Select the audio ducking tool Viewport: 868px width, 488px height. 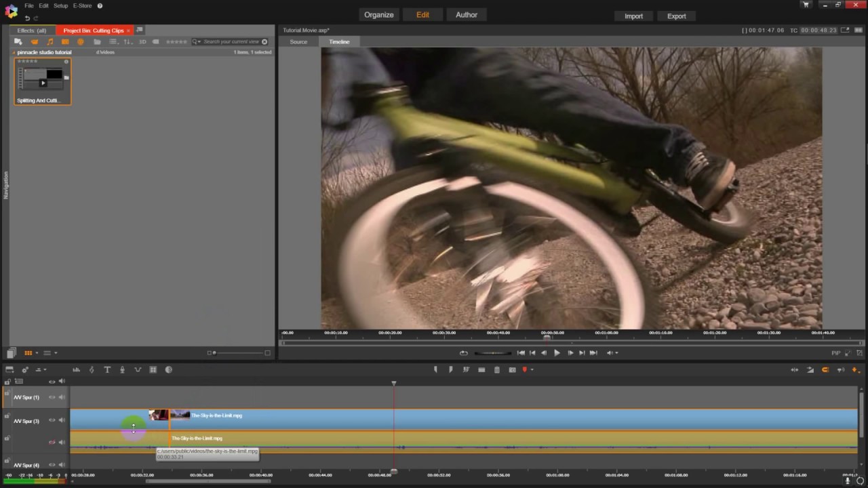pos(138,369)
